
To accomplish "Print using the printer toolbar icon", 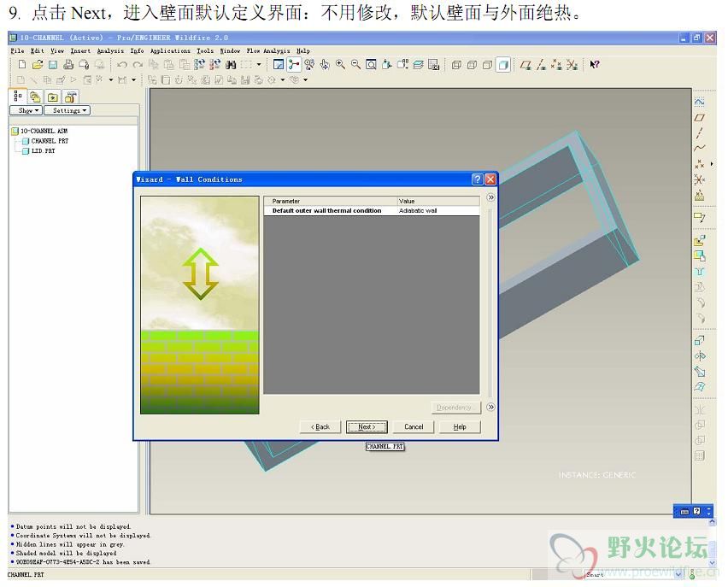I will pos(68,65).
